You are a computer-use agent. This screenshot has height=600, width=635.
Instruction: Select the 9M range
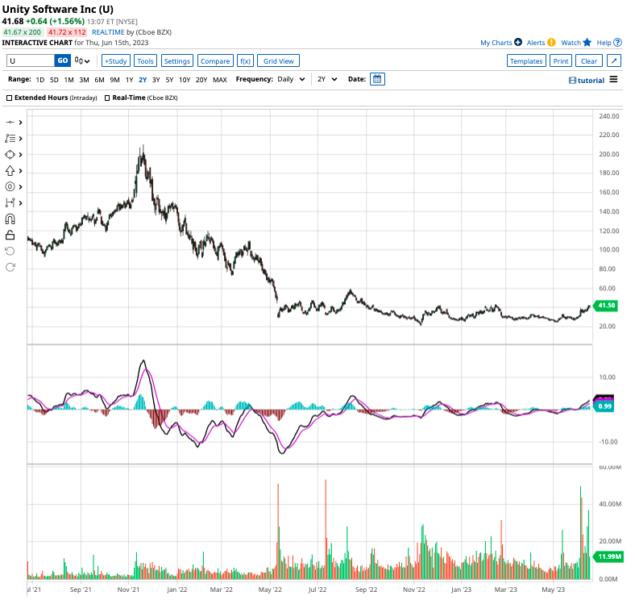click(115, 80)
